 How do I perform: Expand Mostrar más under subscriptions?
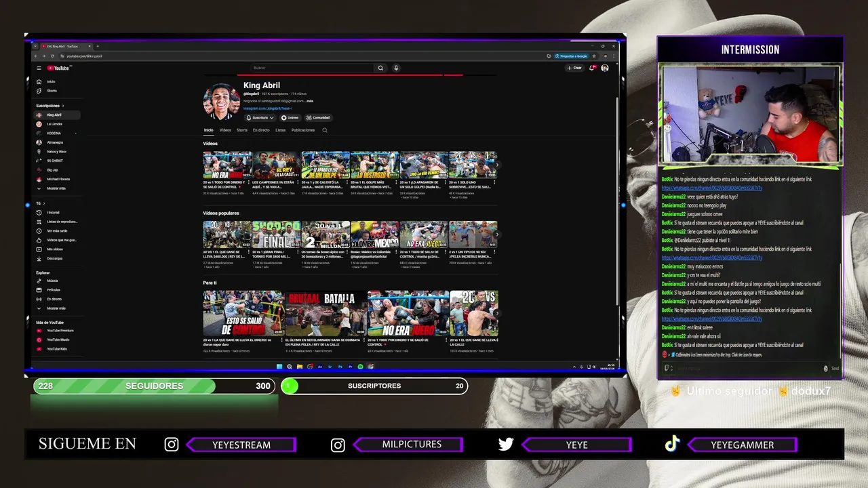coord(58,188)
